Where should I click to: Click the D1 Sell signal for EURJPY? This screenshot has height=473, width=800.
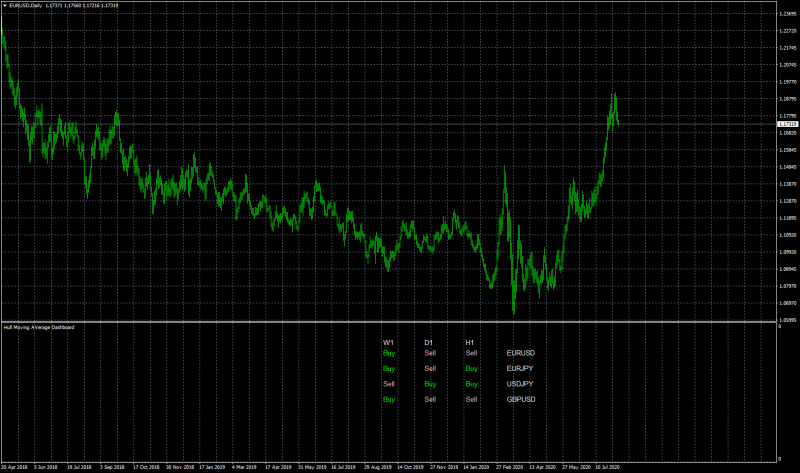pos(430,368)
